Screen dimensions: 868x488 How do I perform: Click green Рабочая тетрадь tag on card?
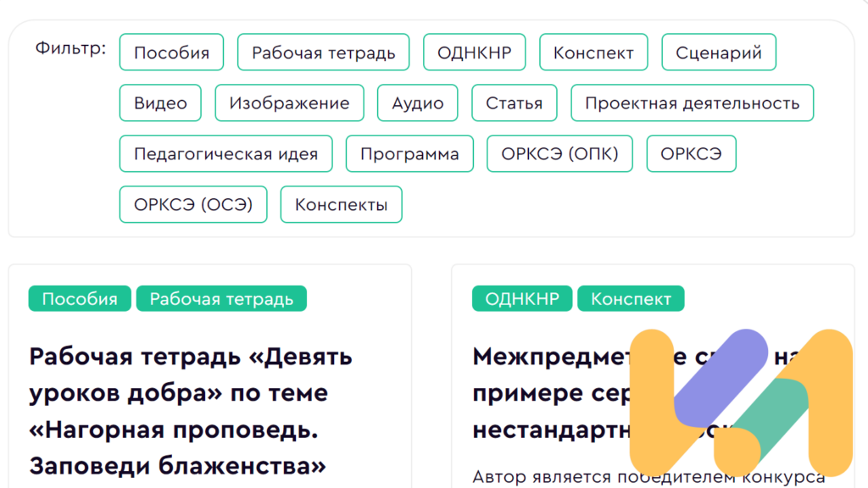pos(221,299)
